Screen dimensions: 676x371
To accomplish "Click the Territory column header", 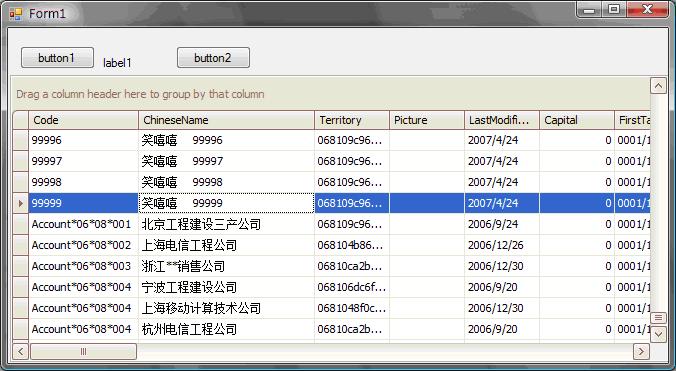I will point(352,120).
